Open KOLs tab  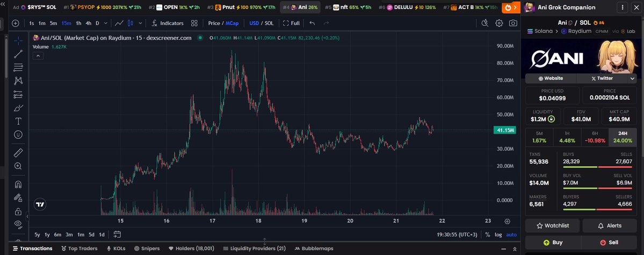[116, 249]
